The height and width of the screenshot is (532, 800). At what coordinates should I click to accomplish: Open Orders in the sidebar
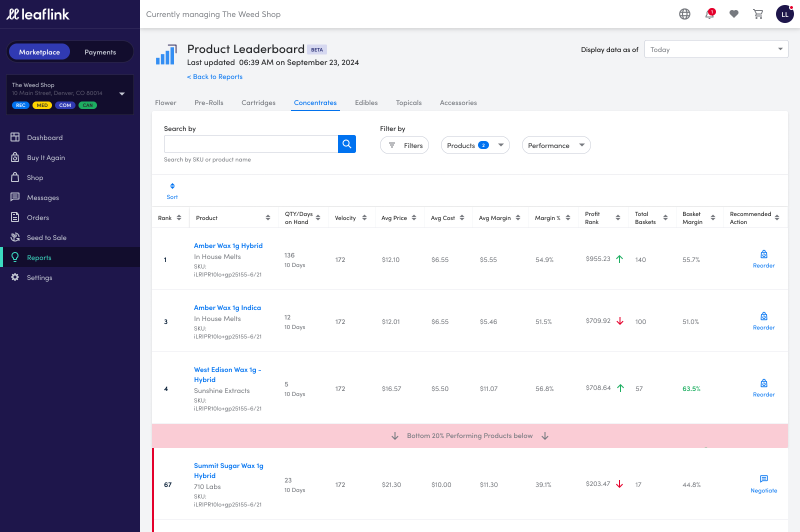pyautogui.click(x=38, y=217)
